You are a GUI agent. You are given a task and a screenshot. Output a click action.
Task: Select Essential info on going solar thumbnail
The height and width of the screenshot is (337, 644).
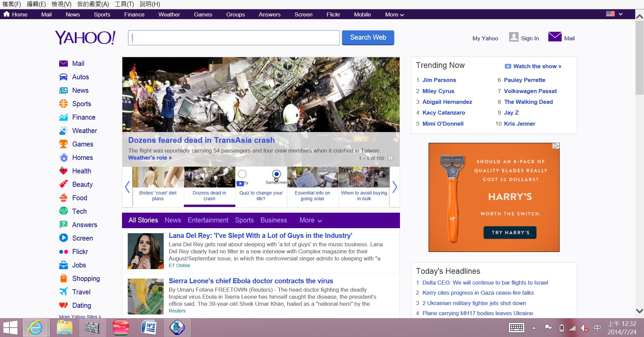click(x=313, y=177)
